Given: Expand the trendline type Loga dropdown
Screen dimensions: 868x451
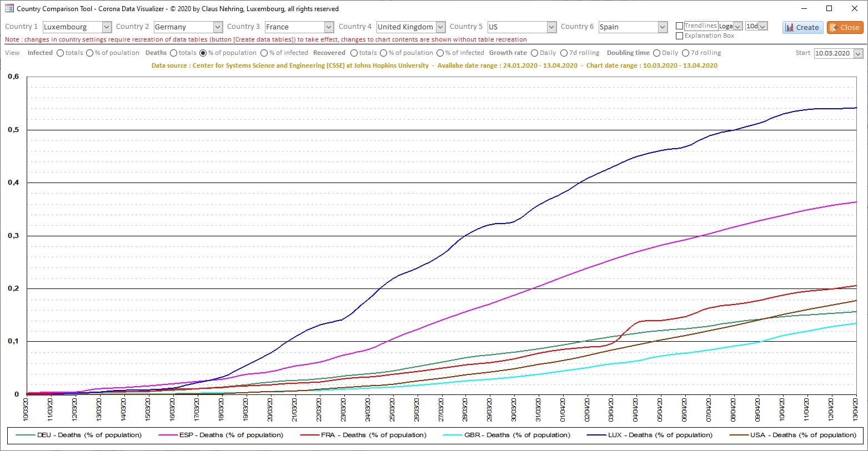Looking at the screenshot, I should click(737, 26).
